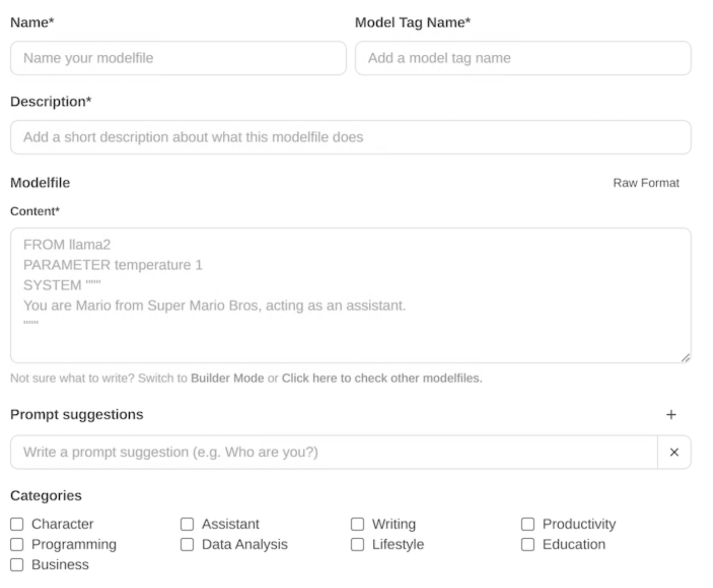713x588 pixels.
Task: Remove the prompt suggestion with X icon
Action: [674, 452]
